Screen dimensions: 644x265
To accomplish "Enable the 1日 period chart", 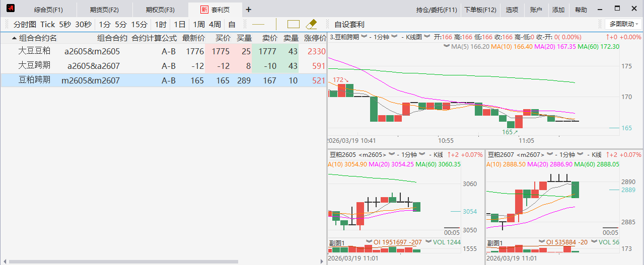I will tap(179, 24).
